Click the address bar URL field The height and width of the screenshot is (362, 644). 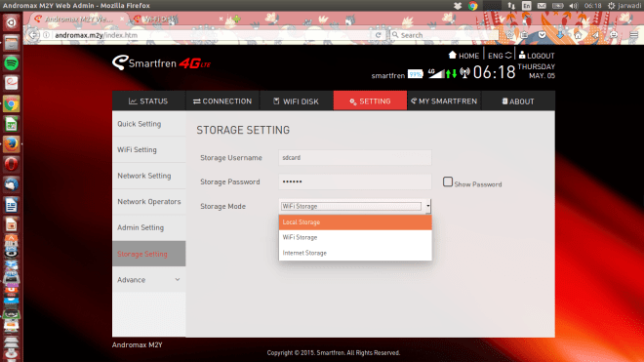click(212, 35)
